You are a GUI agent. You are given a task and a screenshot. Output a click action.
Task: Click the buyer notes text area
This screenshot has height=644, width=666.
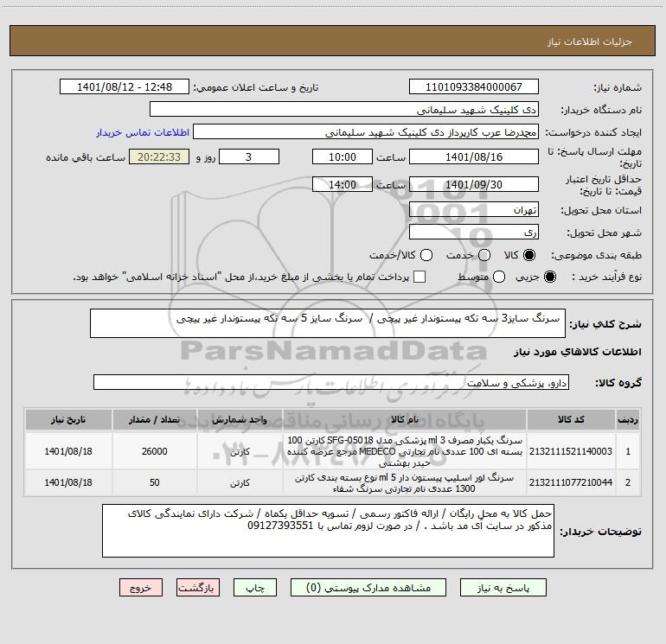coord(328,531)
